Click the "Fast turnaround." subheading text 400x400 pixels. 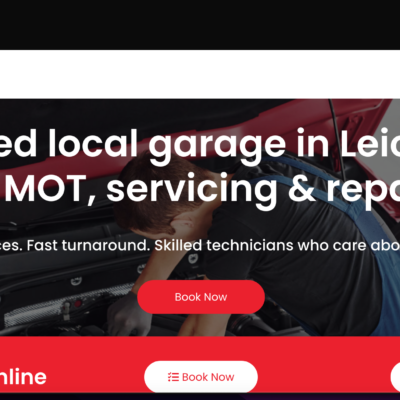click(89, 246)
